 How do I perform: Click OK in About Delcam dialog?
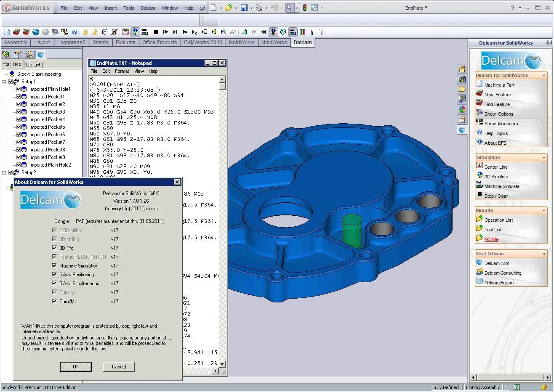[x=76, y=367]
